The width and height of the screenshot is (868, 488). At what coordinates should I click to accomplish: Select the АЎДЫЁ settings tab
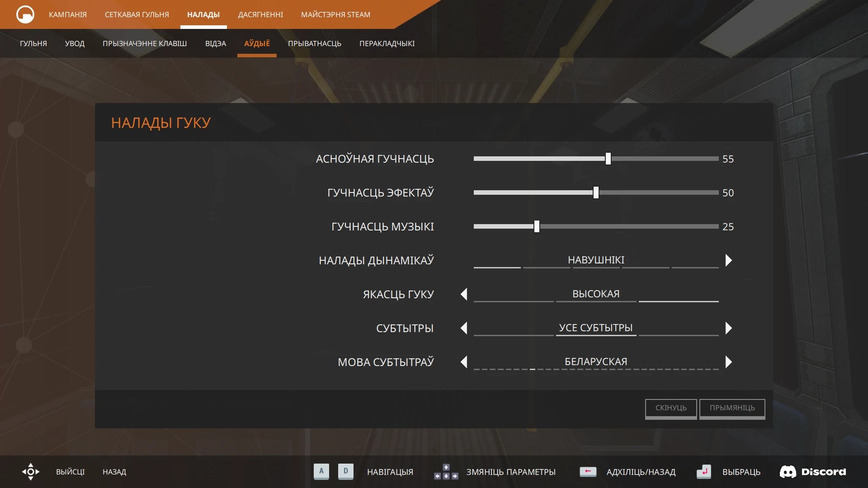(257, 43)
